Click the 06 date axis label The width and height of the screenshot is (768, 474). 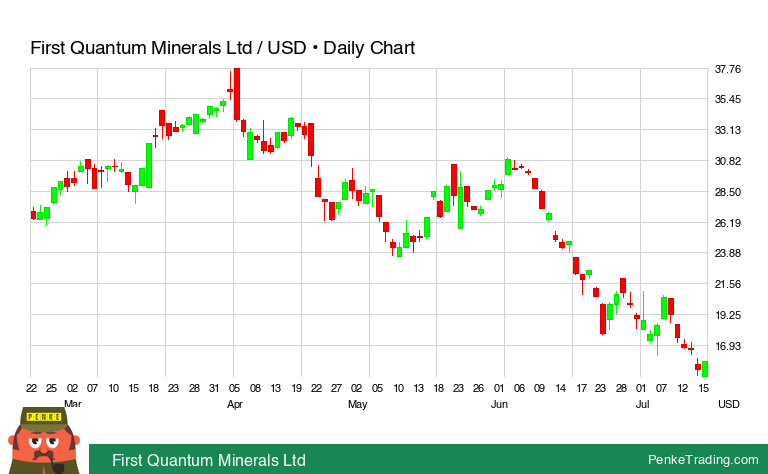coord(519,388)
